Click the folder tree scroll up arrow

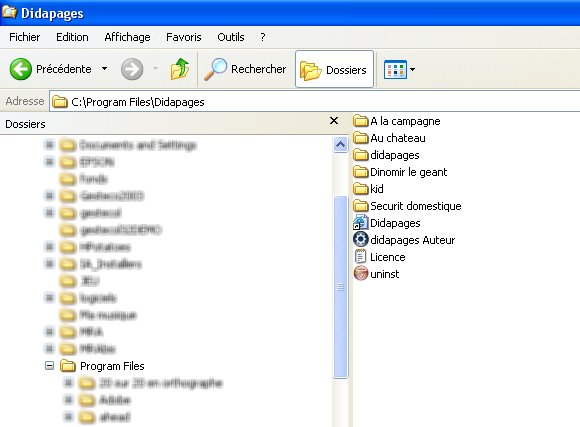pos(340,144)
